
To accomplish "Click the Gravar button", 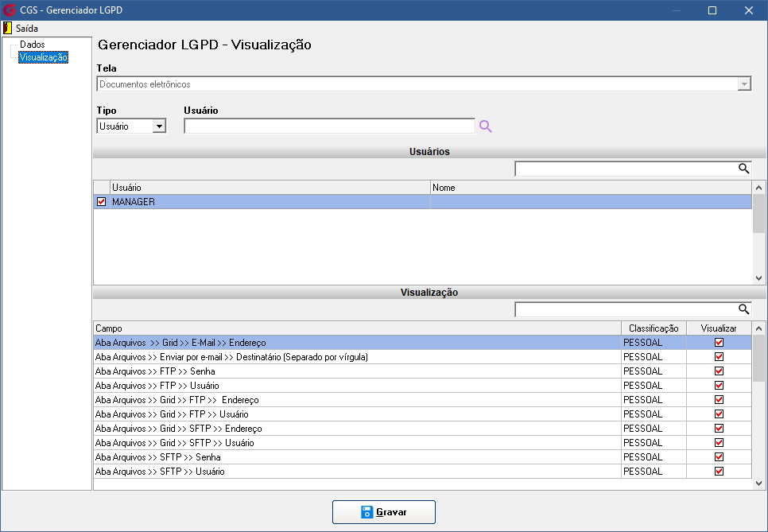I will tap(383, 512).
